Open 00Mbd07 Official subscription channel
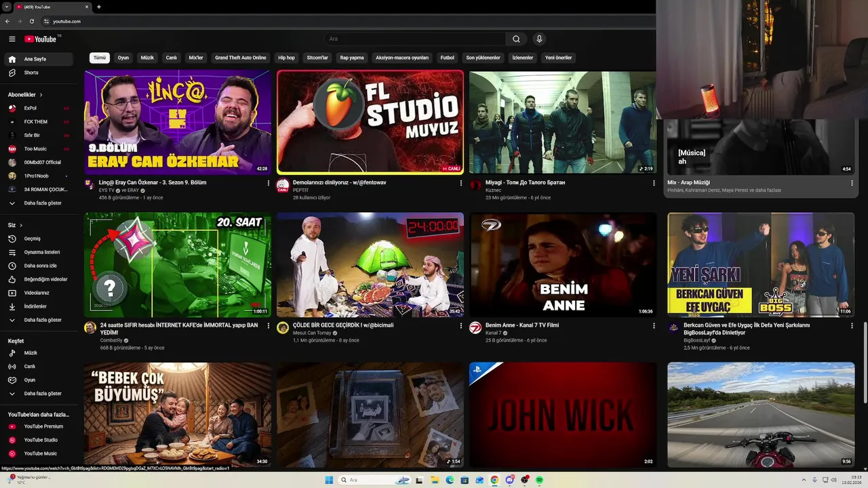868x488 pixels. point(39,162)
